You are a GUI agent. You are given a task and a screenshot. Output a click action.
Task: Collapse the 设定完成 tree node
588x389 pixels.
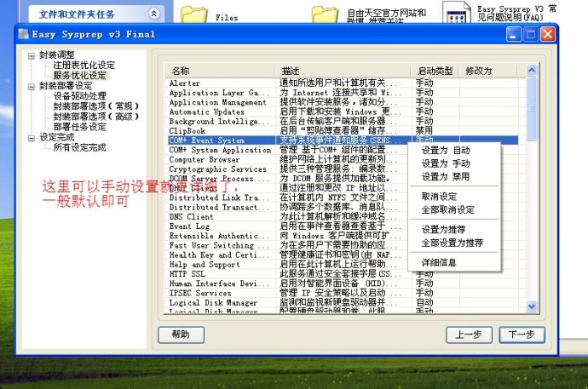click(32, 138)
